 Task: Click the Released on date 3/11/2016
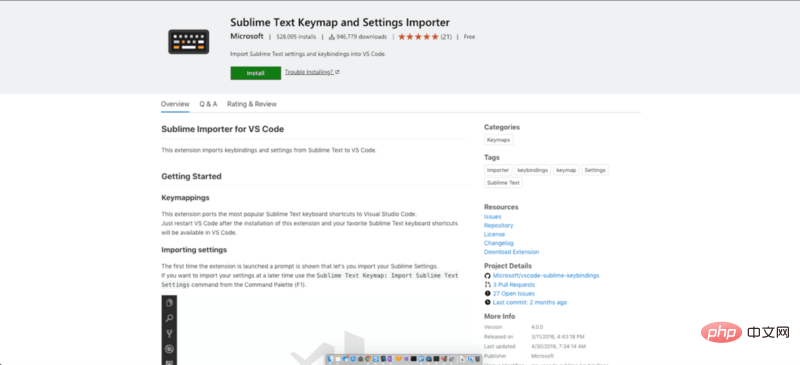558,337
